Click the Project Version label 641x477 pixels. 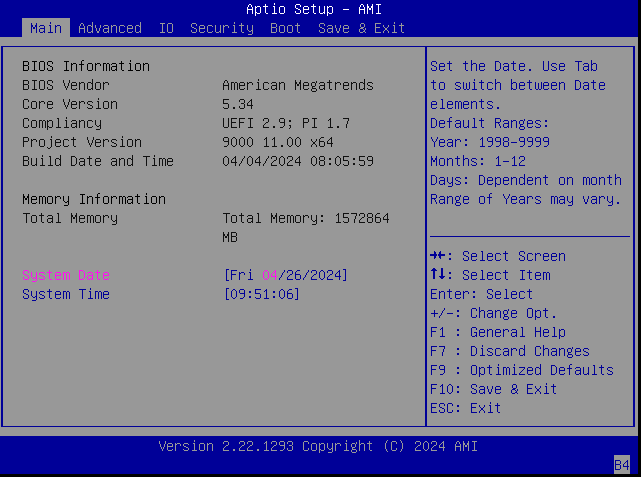coord(82,142)
